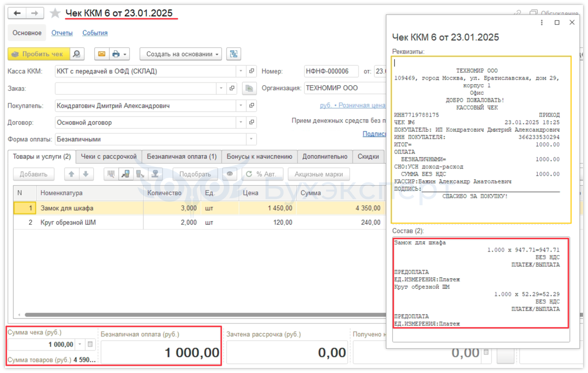Select the Замок для шкафа row
Screen dimensions: 588x373
[x=67, y=208]
